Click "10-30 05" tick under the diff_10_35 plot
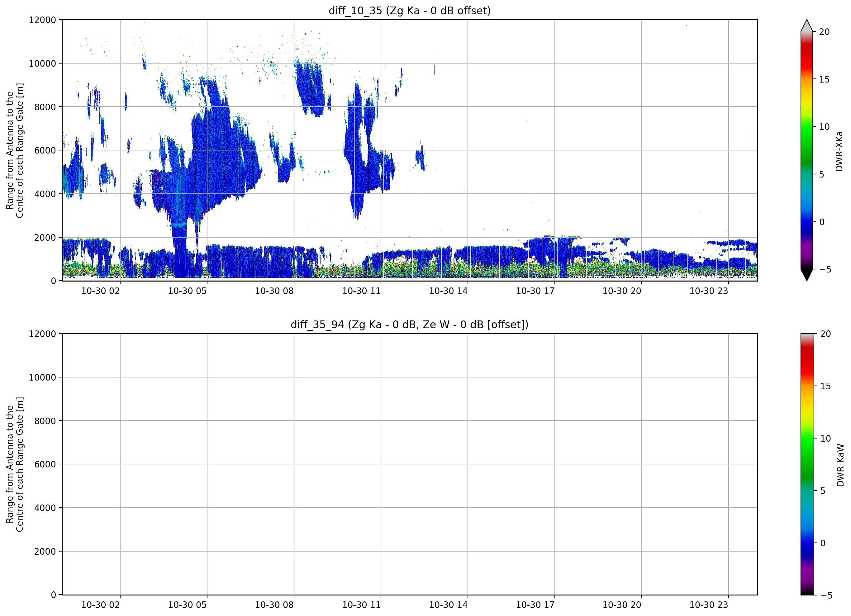 coord(187,291)
